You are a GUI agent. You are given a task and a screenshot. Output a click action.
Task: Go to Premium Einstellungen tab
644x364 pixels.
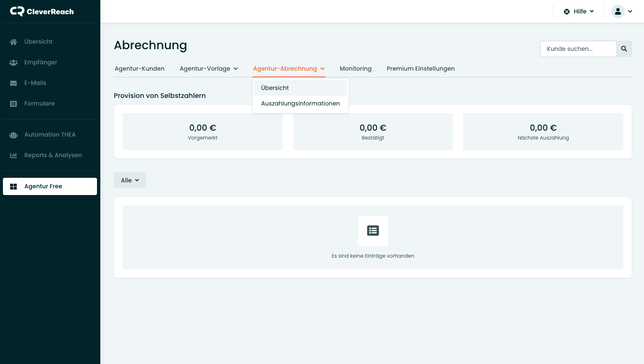point(420,69)
